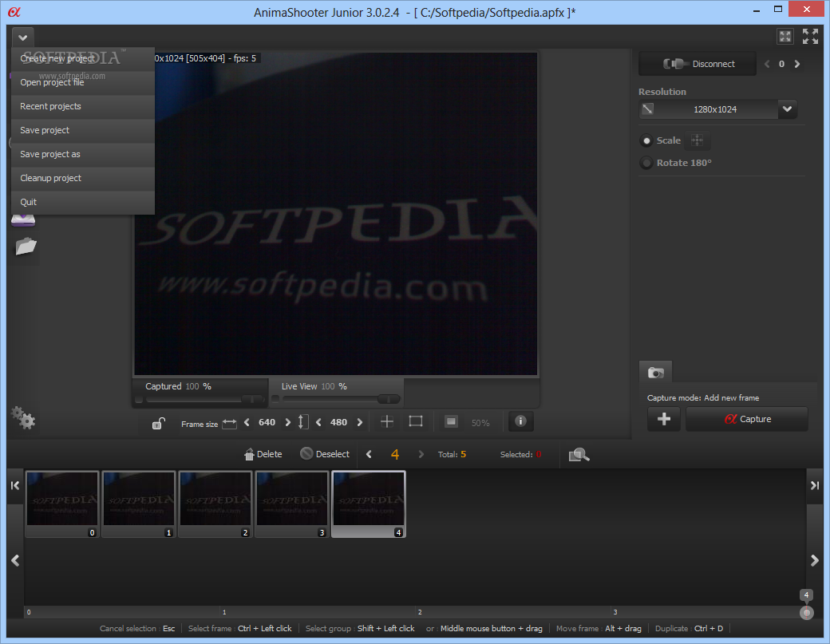The image size is (830, 644).
Task: Open settings via the gears icon
Action: (23, 418)
